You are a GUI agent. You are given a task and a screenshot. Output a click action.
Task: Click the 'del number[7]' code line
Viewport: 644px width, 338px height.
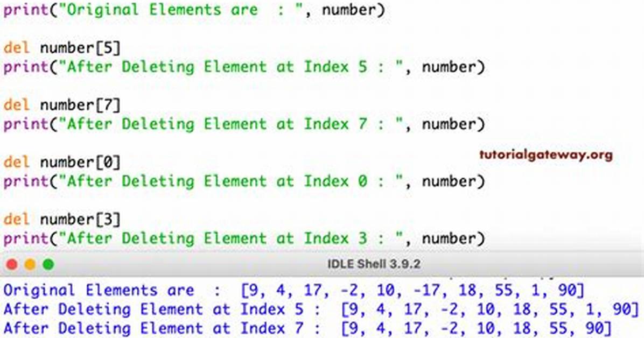click(62, 105)
